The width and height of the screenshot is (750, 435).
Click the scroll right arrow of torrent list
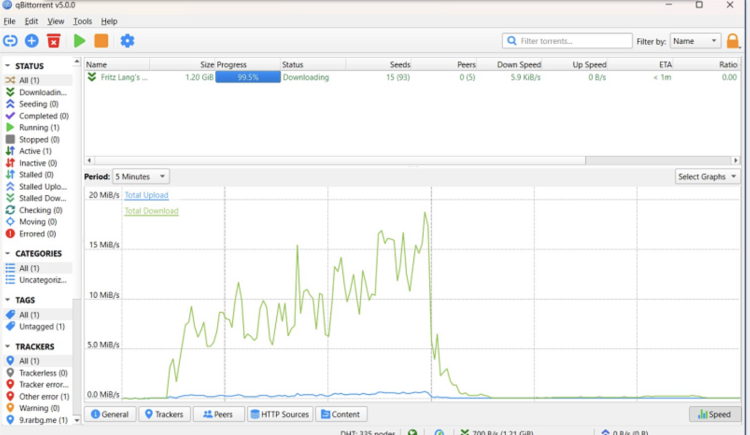(736, 160)
